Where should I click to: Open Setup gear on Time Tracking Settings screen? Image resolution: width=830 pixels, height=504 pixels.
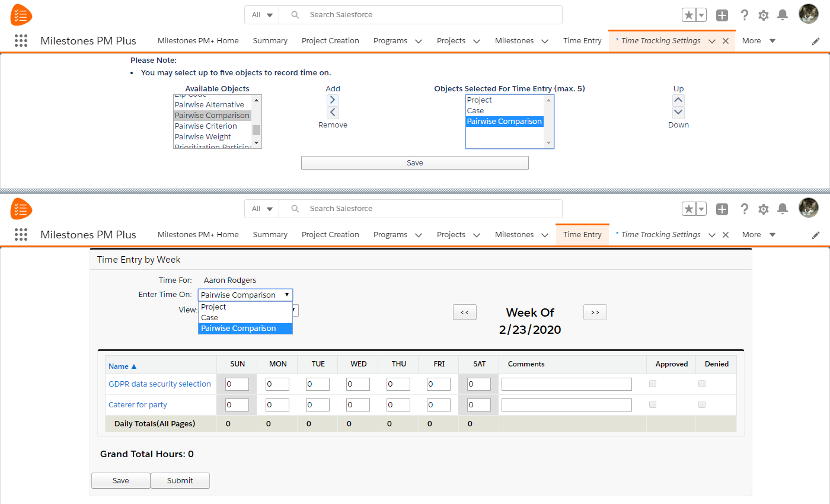(764, 15)
